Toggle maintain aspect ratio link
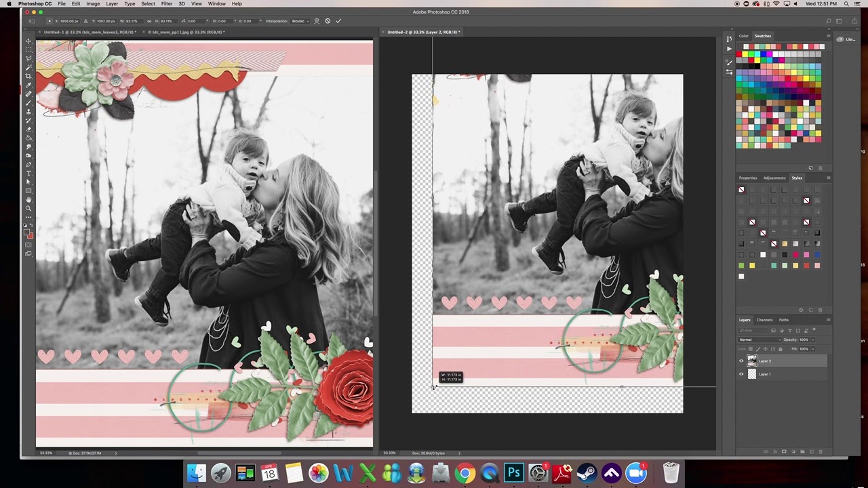 (149, 21)
